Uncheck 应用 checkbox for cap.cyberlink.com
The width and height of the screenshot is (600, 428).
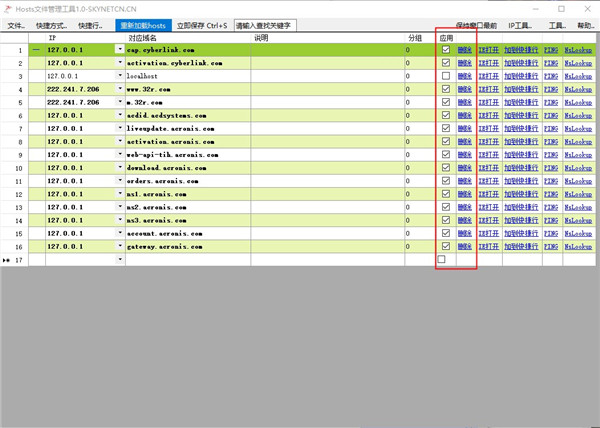446,49
